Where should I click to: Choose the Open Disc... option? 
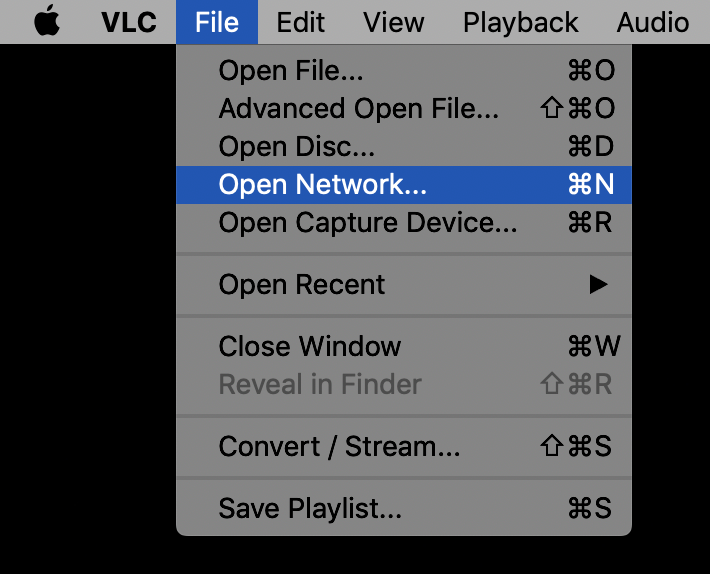(x=404, y=147)
